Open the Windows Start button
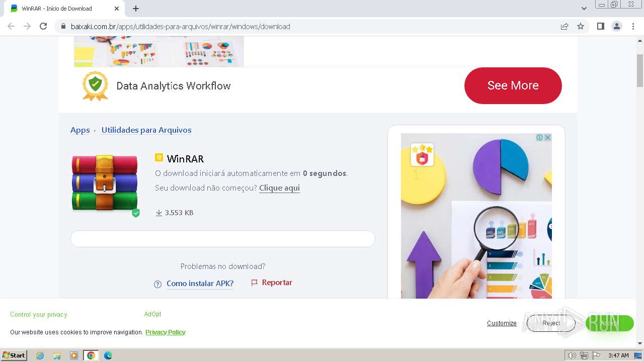This screenshot has height=362, width=644. (14, 355)
